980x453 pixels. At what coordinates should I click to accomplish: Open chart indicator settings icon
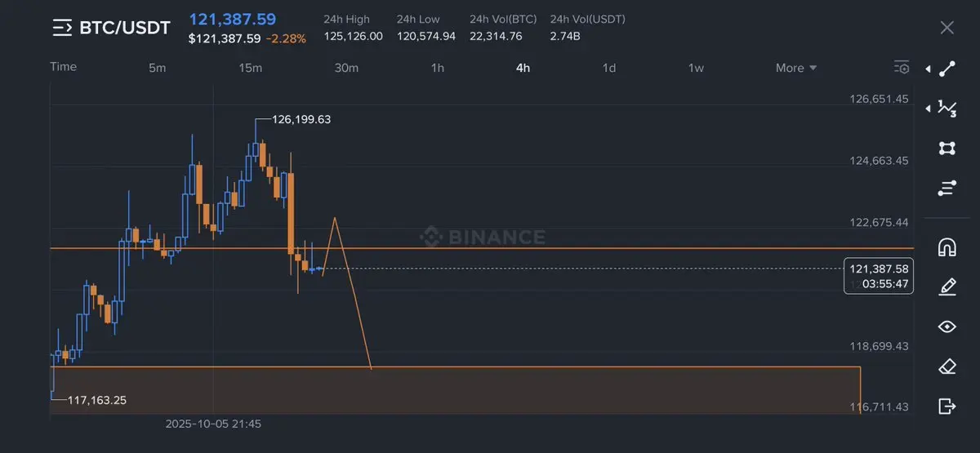point(902,68)
